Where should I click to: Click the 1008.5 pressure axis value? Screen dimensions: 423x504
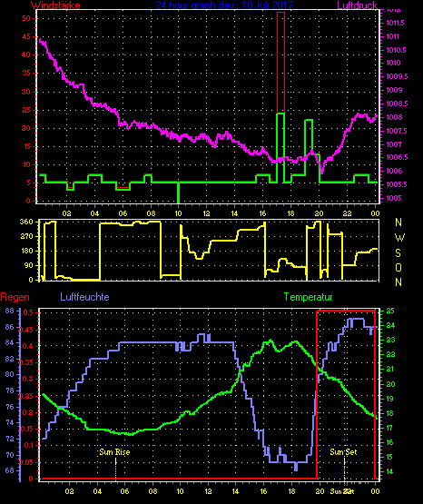(397, 104)
